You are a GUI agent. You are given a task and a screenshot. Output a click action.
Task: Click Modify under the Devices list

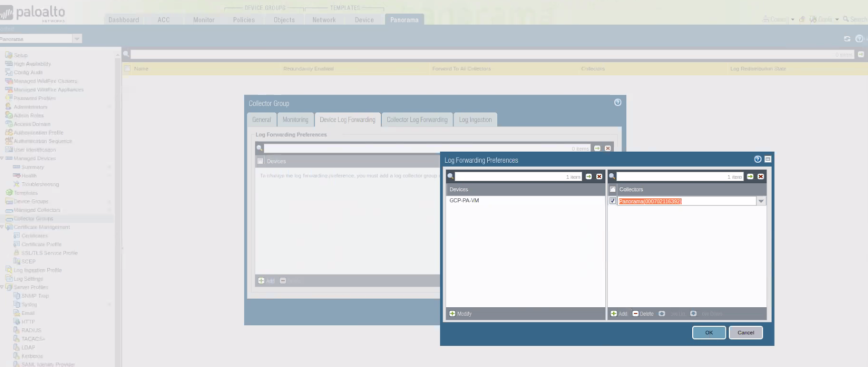(x=461, y=314)
